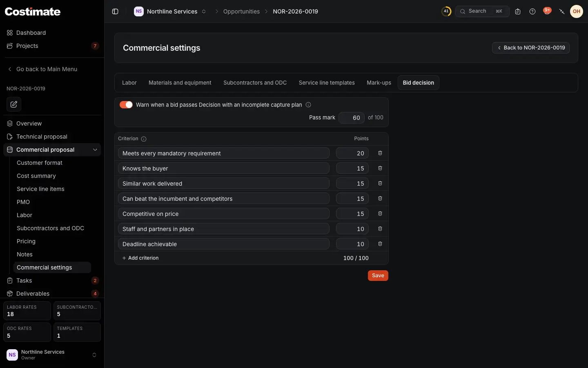The width and height of the screenshot is (588, 368).
Task: Open Projects in the sidebar
Action: 52,46
